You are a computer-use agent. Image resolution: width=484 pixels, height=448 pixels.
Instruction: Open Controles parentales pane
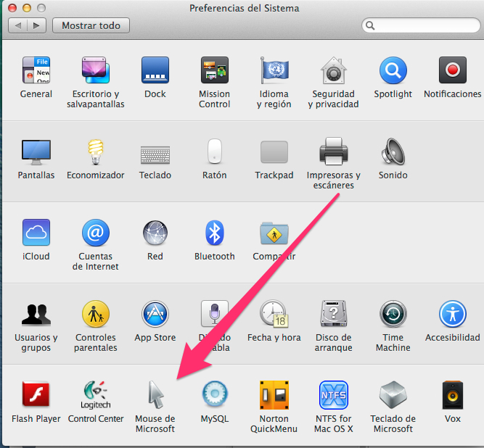point(95,314)
